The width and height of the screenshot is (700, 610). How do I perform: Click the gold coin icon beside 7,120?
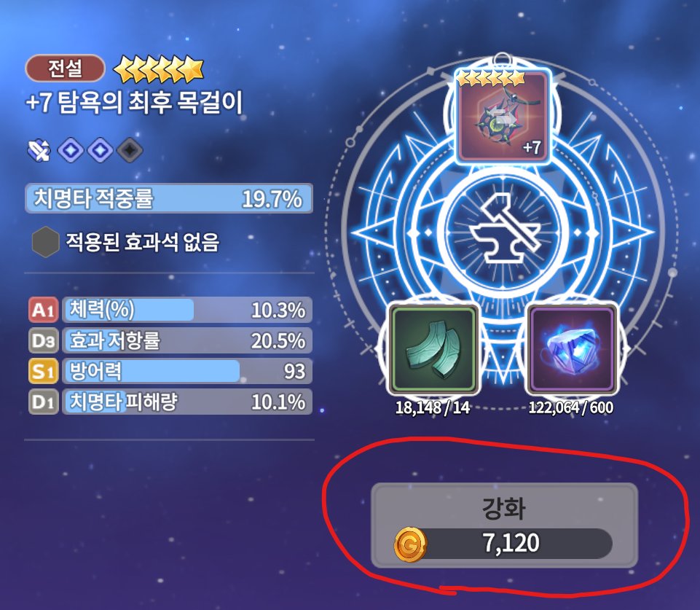(x=410, y=544)
